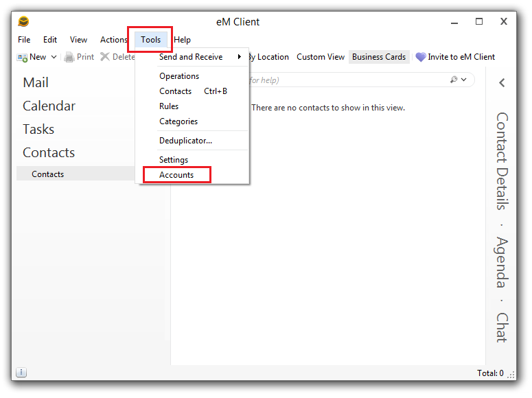Open the File menu

click(x=24, y=40)
